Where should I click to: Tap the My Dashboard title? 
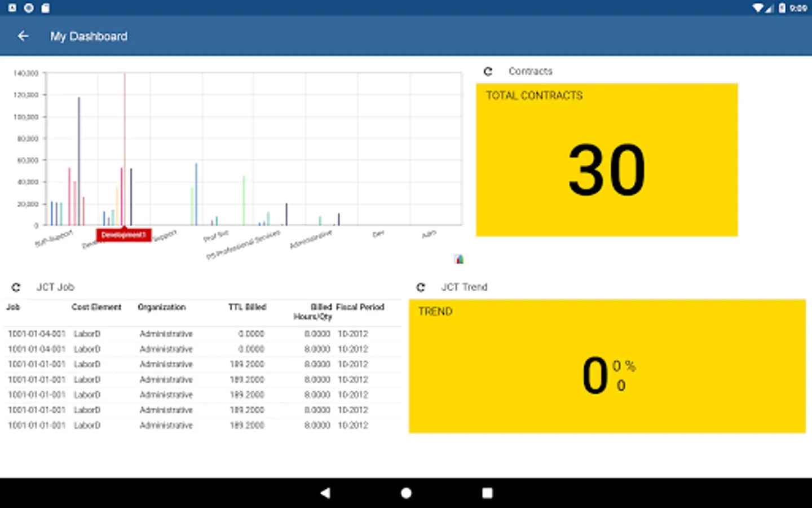pos(89,36)
